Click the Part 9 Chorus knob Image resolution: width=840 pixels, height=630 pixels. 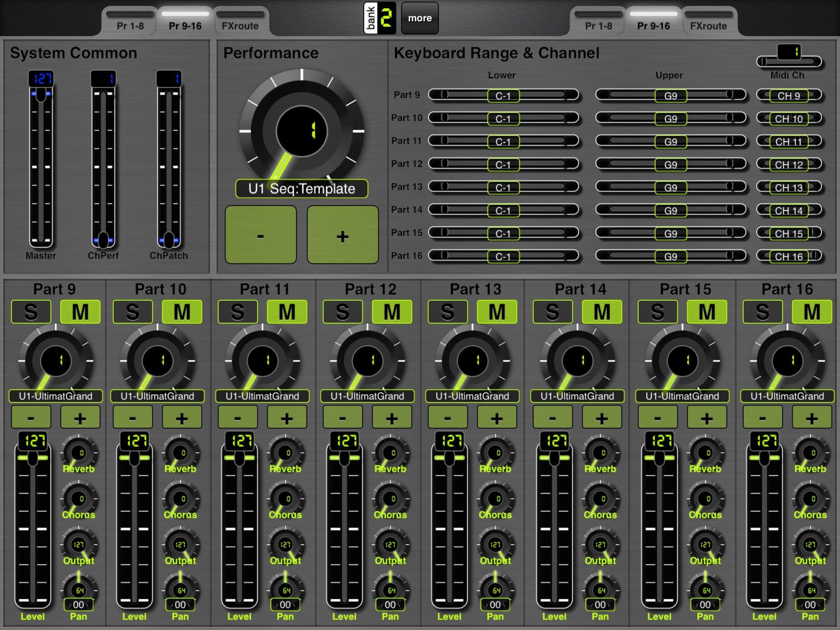click(x=79, y=499)
